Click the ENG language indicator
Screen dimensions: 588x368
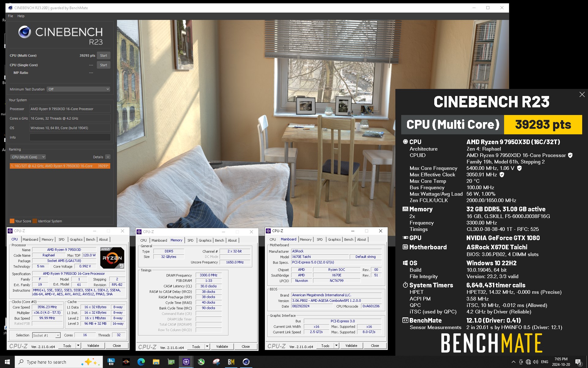coord(545,362)
